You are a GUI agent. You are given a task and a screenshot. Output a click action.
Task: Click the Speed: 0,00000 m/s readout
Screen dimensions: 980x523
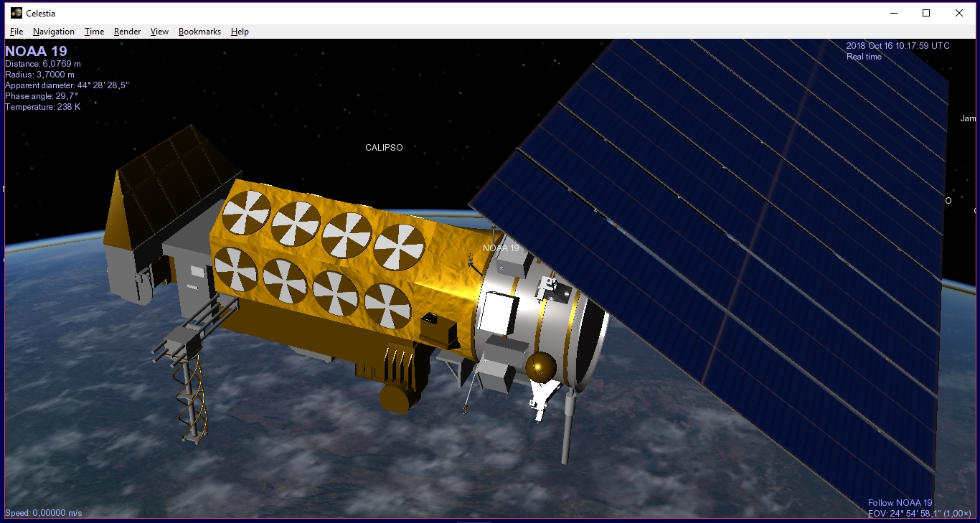click(44, 513)
